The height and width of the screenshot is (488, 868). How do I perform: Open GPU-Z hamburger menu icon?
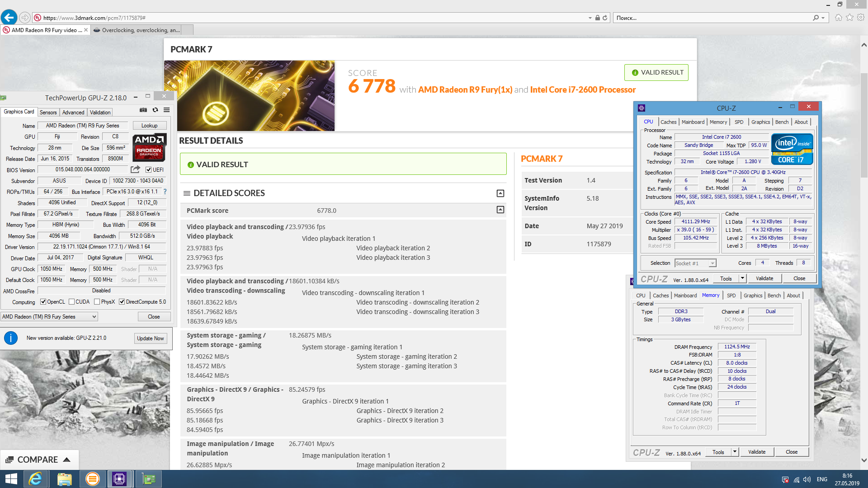[166, 110]
